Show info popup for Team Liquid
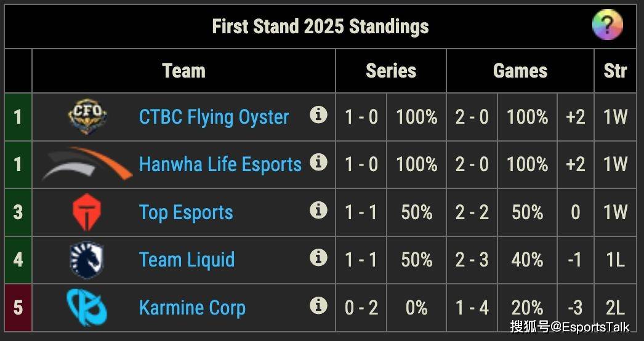Image resolution: width=644 pixels, height=341 pixels. pyautogui.click(x=318, y=258)
